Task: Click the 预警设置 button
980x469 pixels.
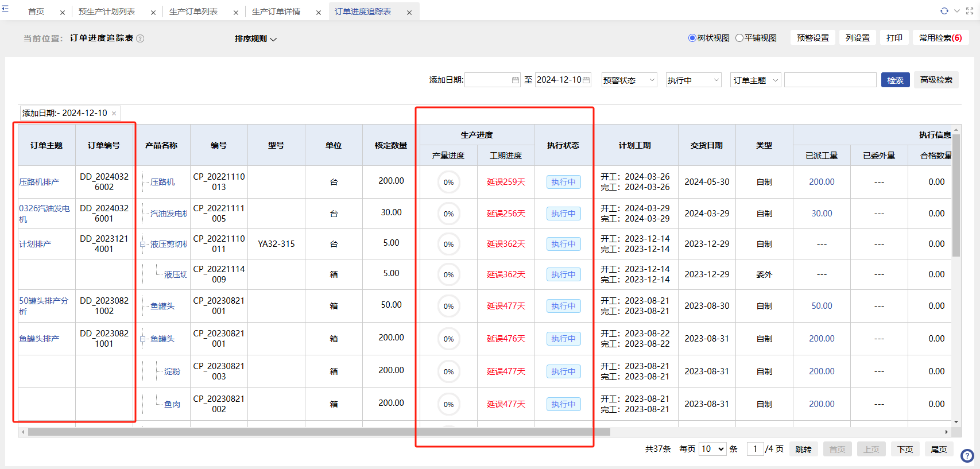Action: [813, 38]
